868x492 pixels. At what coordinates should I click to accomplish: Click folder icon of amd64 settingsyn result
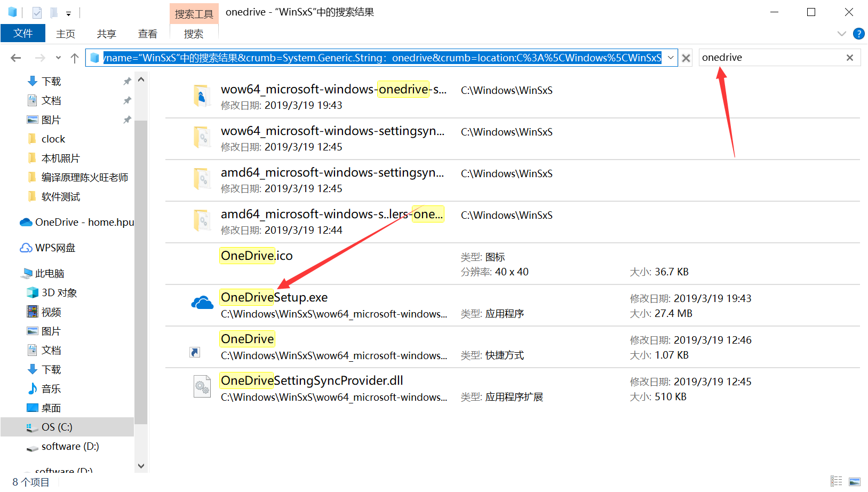(x=202, y=179)
